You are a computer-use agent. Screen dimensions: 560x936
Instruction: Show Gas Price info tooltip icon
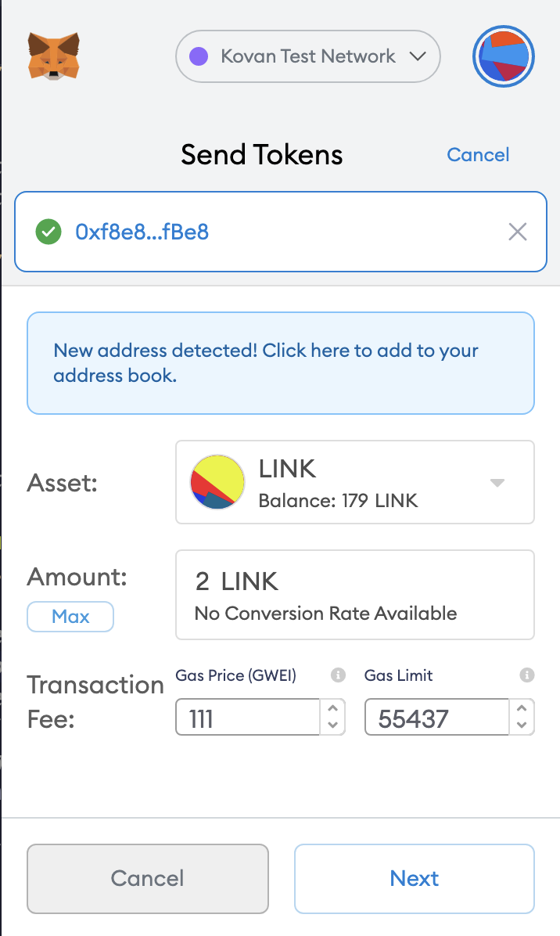tap(338, 675)
